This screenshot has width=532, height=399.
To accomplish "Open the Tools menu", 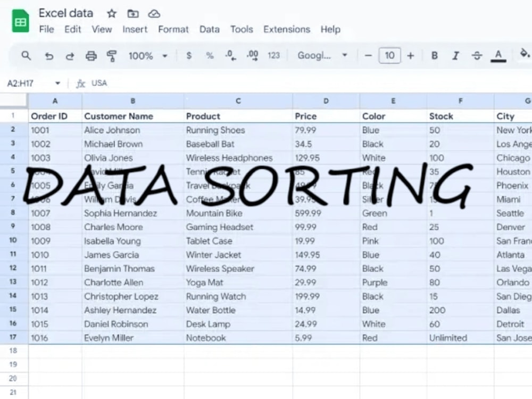I will click(x=242, y=29).
